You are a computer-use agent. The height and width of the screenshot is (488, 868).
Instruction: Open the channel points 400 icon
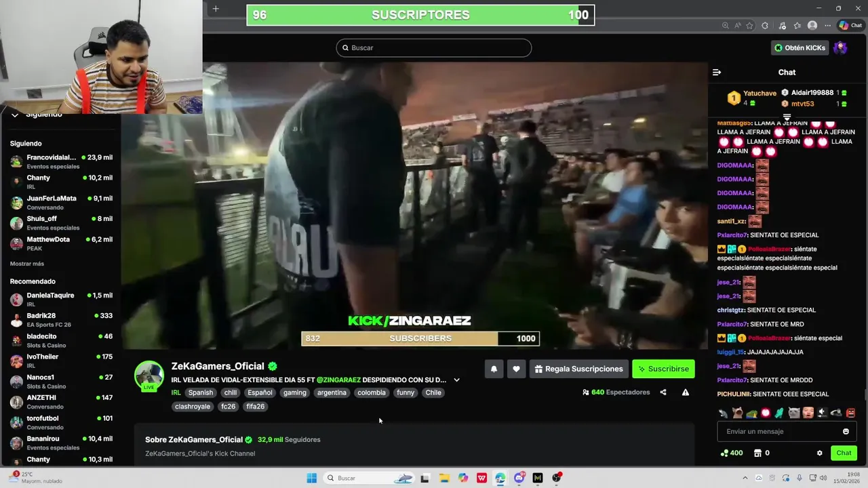pos(732,453)
